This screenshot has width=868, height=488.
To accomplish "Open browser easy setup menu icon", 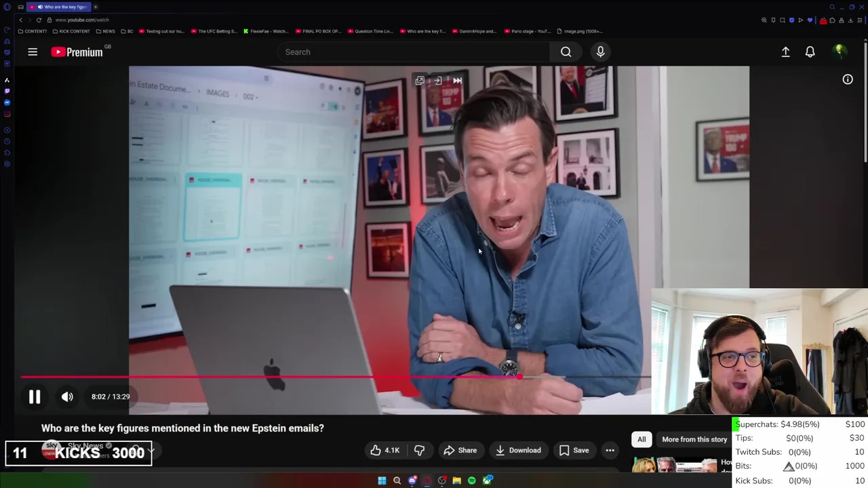I will [860, 20].
